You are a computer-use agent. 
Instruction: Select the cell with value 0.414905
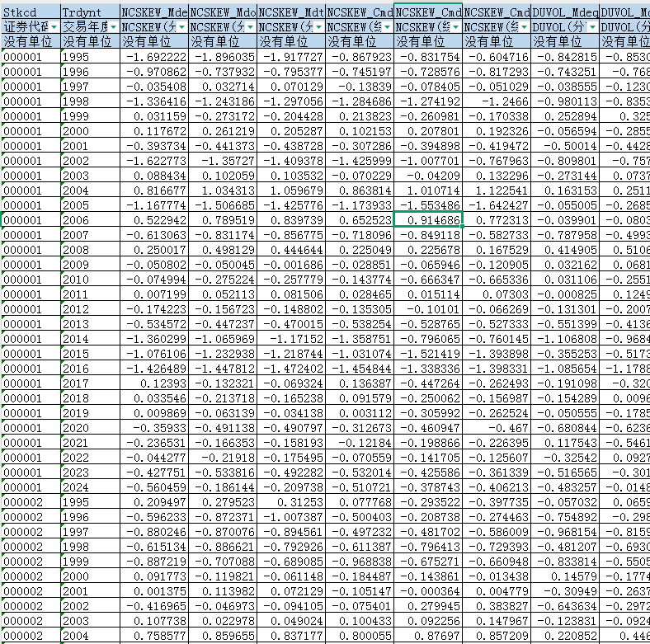pyautogui.click(x=565, y=249)
